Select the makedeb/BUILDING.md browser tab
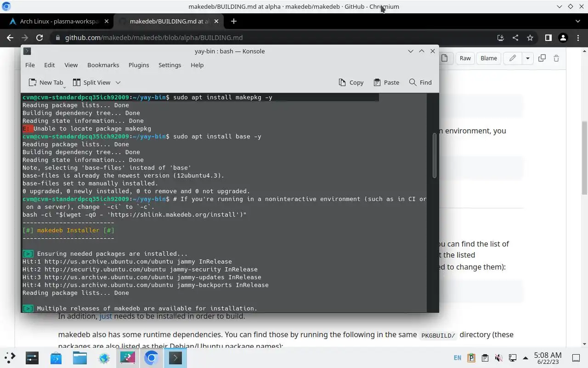Screen dimensions: 588x368 click(x=169, y=21)
